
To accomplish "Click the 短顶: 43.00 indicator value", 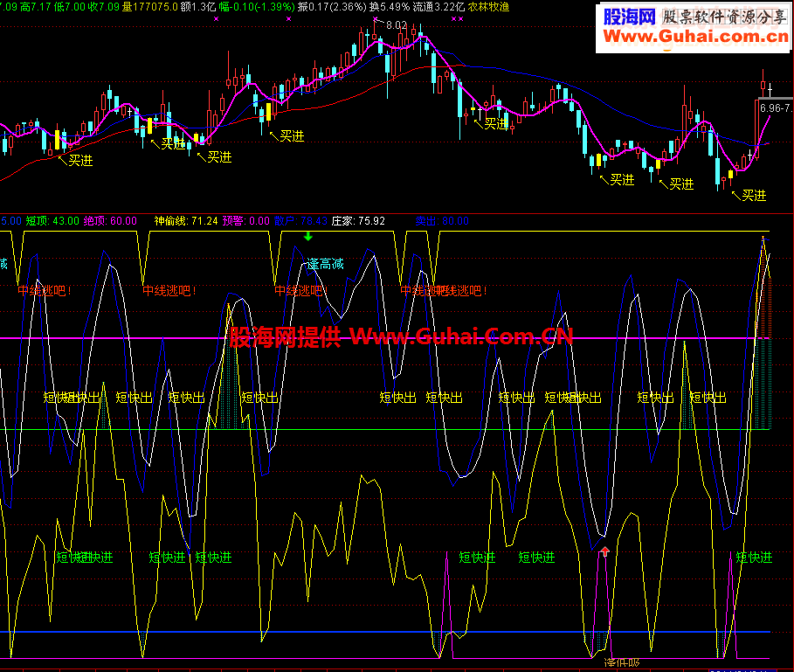I will (52, 221).
